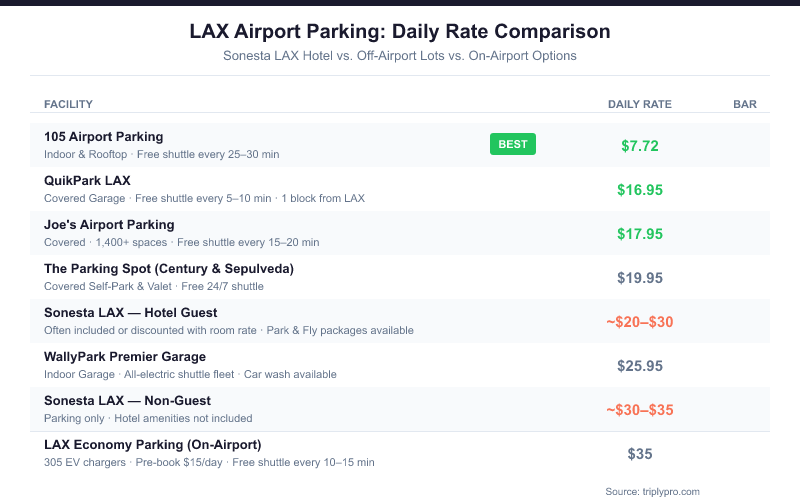Click the green BEST badge
Screen dimensions: 800x500
(x=513, y=144)
